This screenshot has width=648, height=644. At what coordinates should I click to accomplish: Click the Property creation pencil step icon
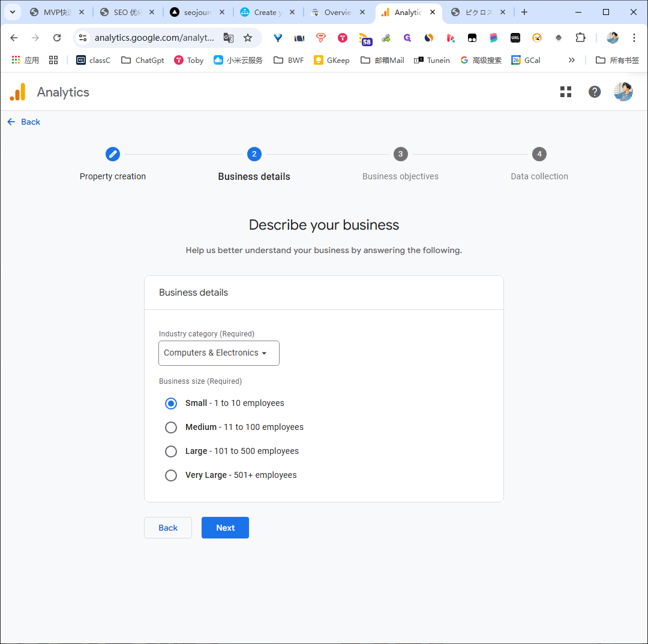point(112,154)
